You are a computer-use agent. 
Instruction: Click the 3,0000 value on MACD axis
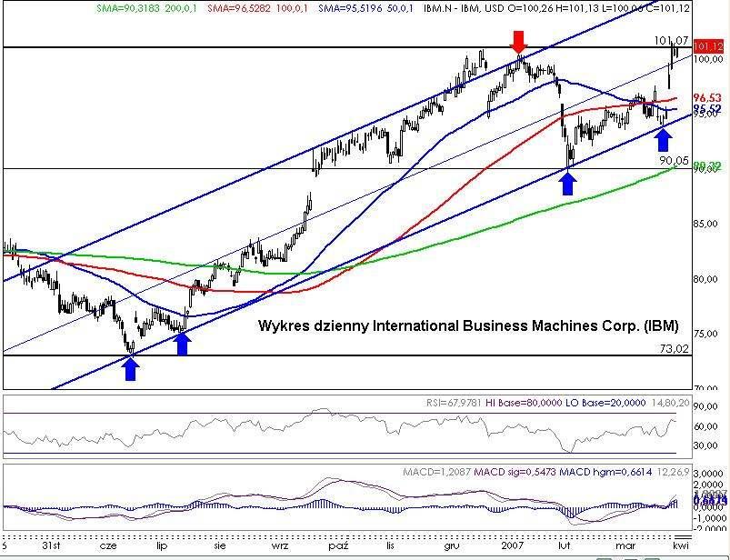[x=709, y=474]
